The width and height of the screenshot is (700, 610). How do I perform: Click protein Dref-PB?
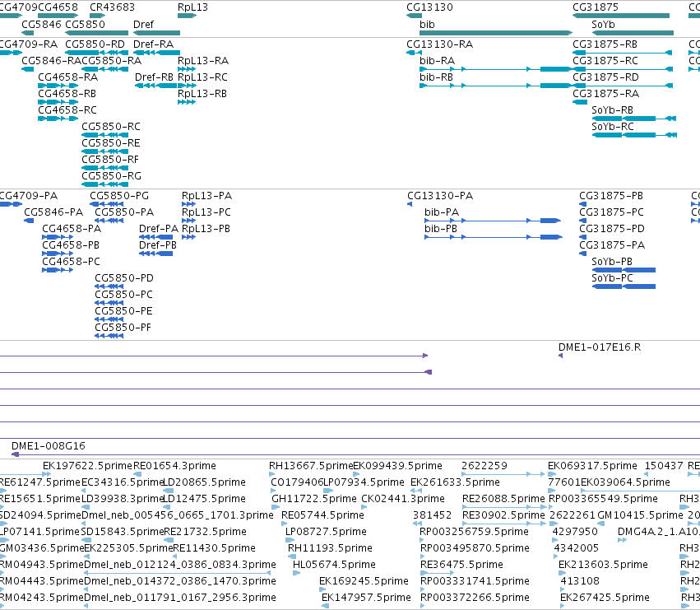(158, 244)
